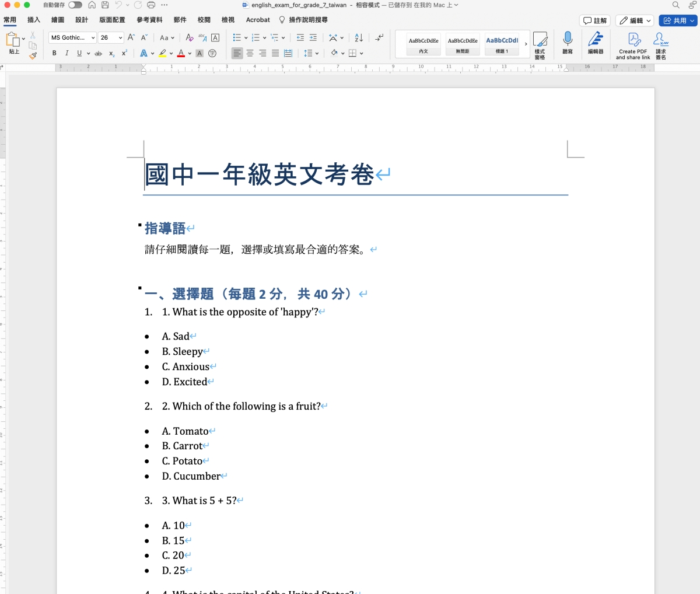This screenshot has width=700, height=594.
Task: Click the Save floppy disk icon
Action: (x=105, y=5)
